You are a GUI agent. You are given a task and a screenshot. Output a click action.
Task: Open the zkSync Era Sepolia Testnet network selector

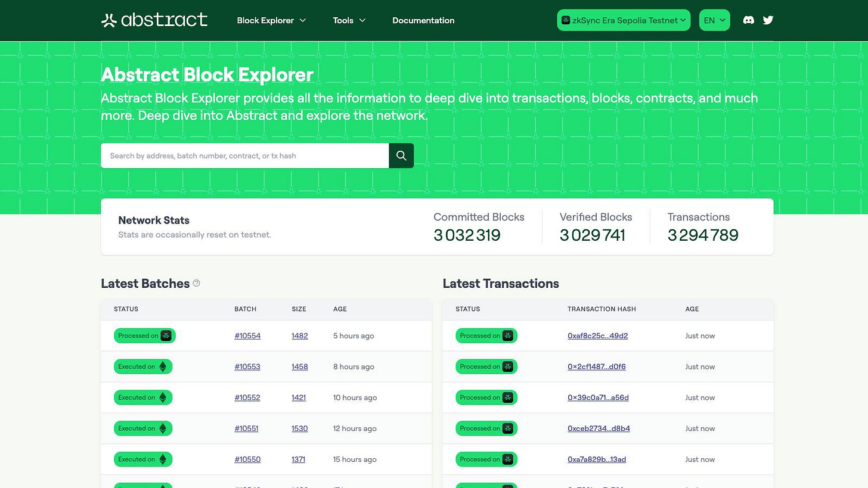tap(624, 20)
